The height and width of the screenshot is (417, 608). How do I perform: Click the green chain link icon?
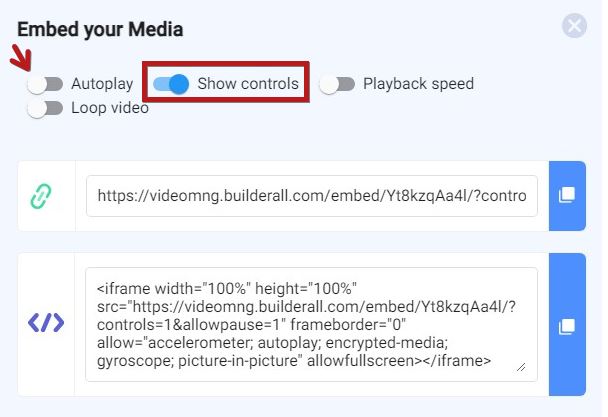tap(41, 196)
